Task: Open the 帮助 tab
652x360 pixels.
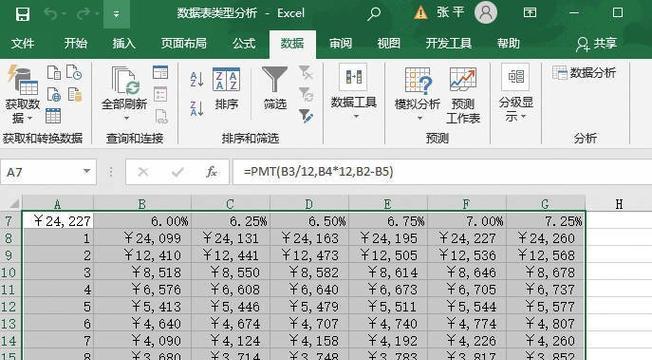Action: click(508, 43)
